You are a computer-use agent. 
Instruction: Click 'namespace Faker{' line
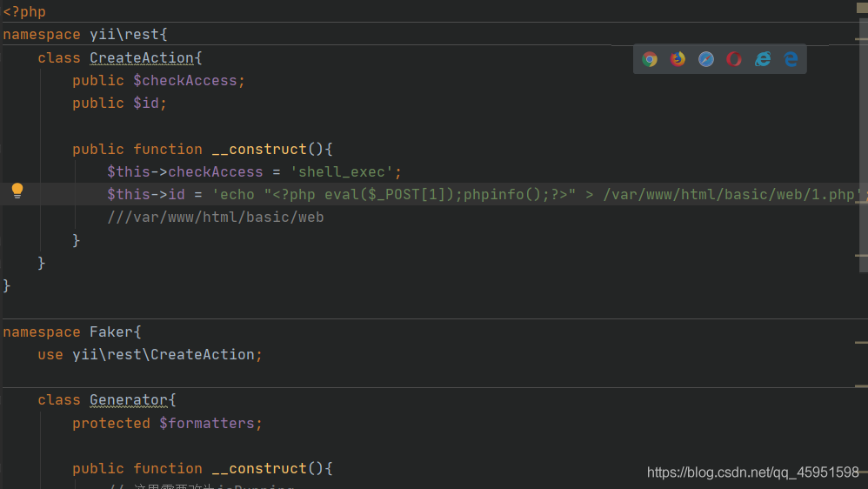(x=72, y=332)
